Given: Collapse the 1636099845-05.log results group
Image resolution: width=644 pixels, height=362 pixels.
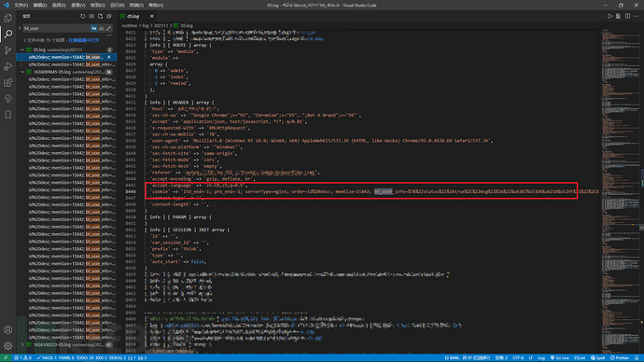Looking at the screenshot, I should point(22,72).
